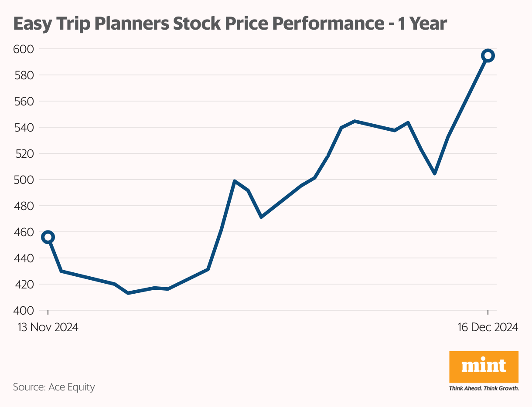Viewport: 532px width, 407px height.
Task: Click the 400 y-axis label
Action: tap(24, 310)
